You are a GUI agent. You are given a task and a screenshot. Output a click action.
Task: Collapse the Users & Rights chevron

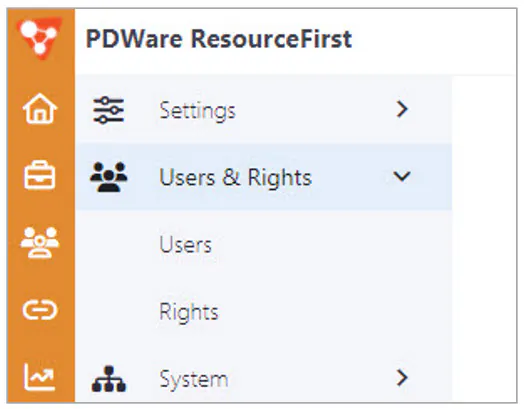click(x=402, y=176)
